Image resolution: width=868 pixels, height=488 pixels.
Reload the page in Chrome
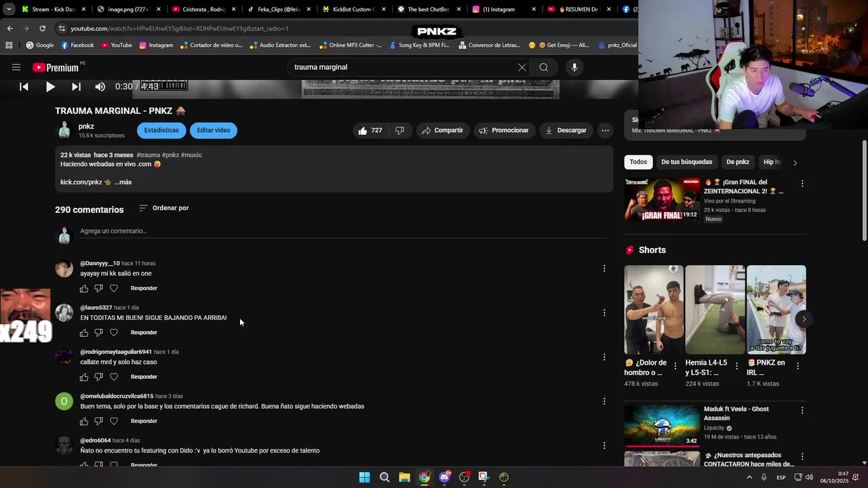coord(42,28)
